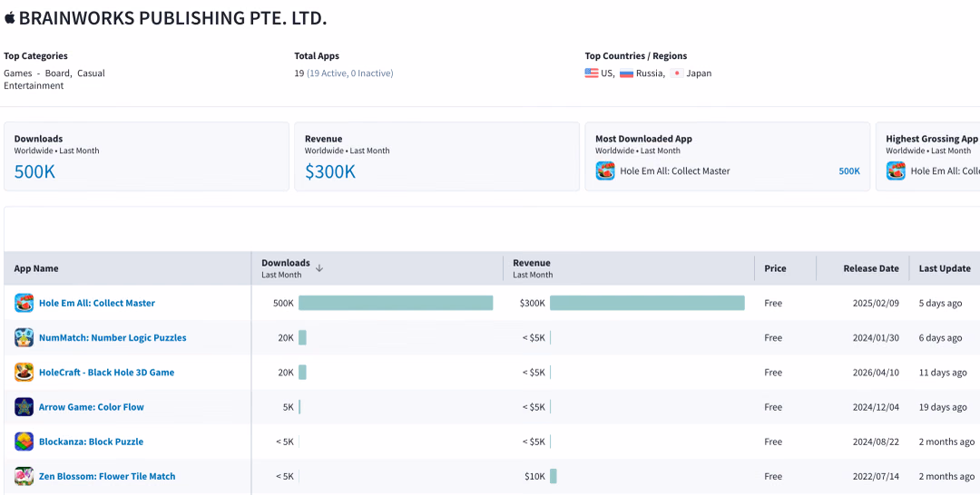Click last update '6 days ago'

click(940, 337)
